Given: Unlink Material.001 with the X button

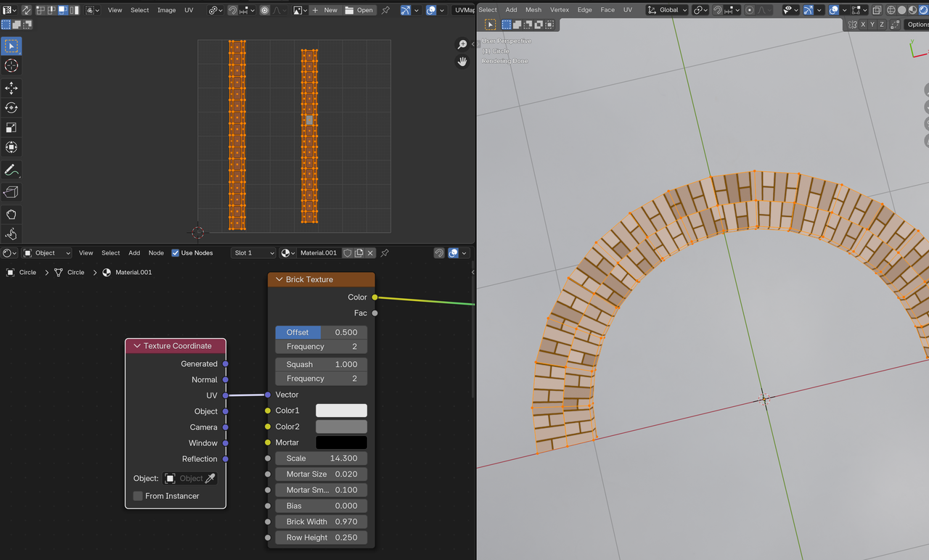Looking at the screenshot, I should 371,253.
